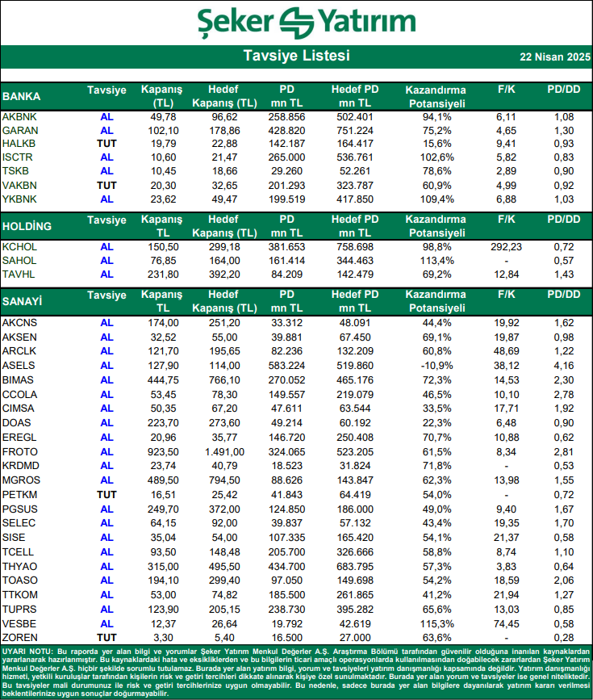Click BIMAS closing price 444,75

pos(164,379)
